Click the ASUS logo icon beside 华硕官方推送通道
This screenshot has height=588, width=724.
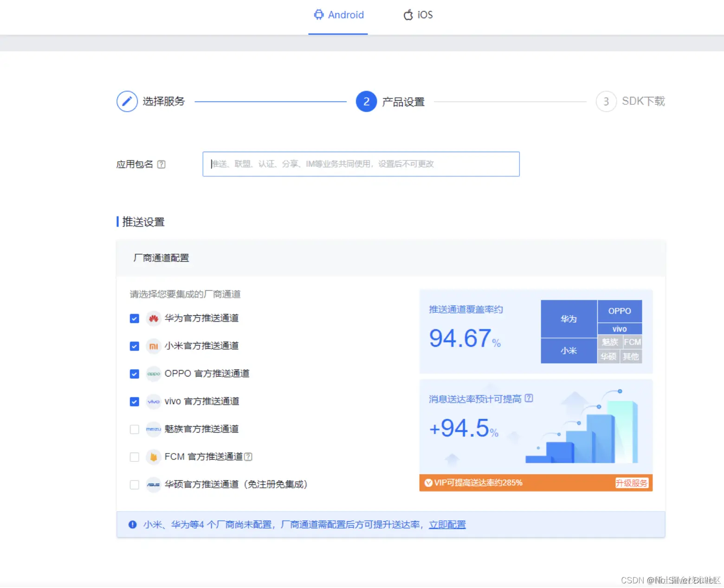(154, 485)
